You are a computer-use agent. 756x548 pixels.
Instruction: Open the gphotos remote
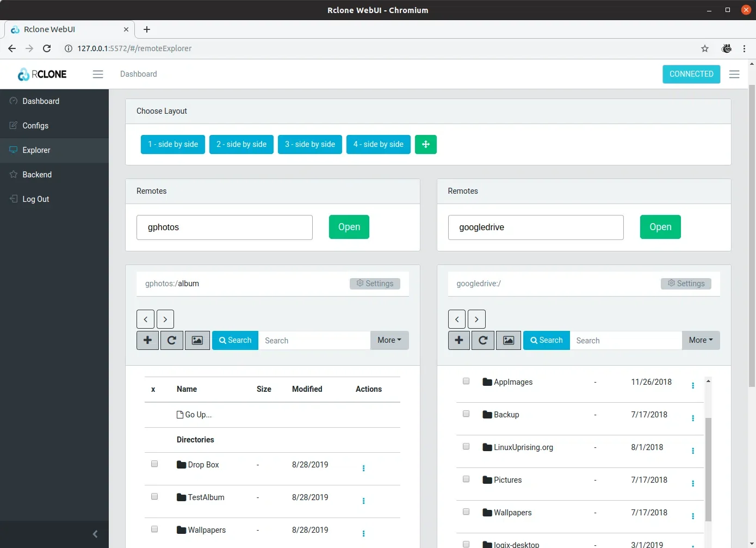click(x=349, y=227)
